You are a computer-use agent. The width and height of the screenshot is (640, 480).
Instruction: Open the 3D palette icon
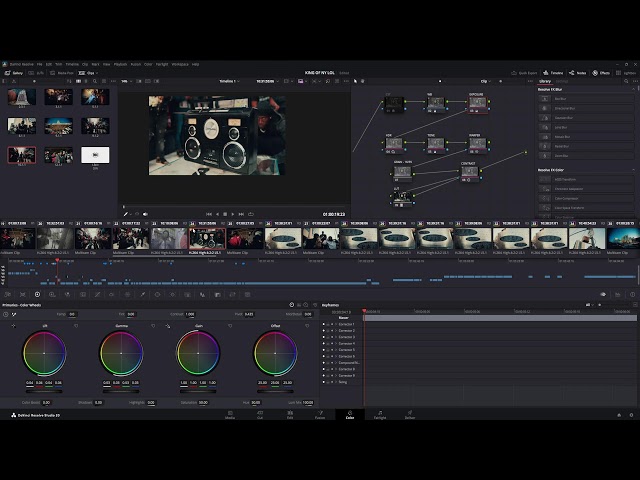tap(247, 294)
